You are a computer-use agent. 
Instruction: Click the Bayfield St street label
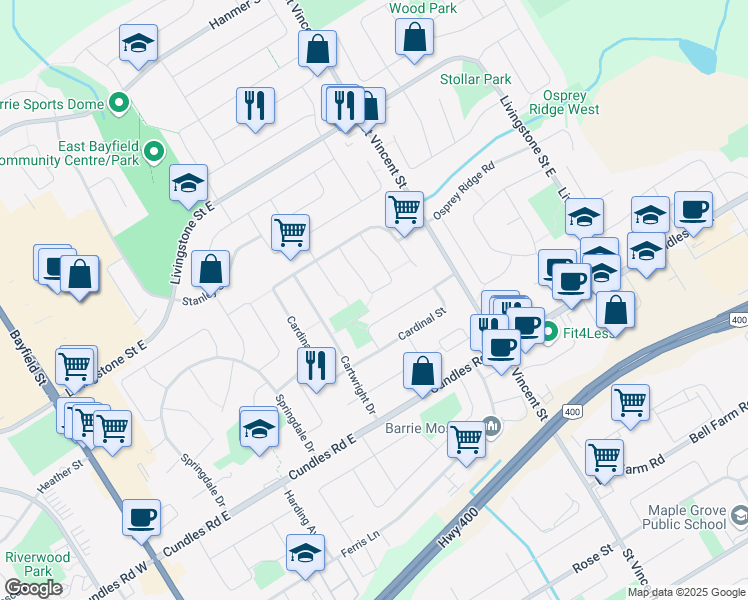click(x=28, y=357)
